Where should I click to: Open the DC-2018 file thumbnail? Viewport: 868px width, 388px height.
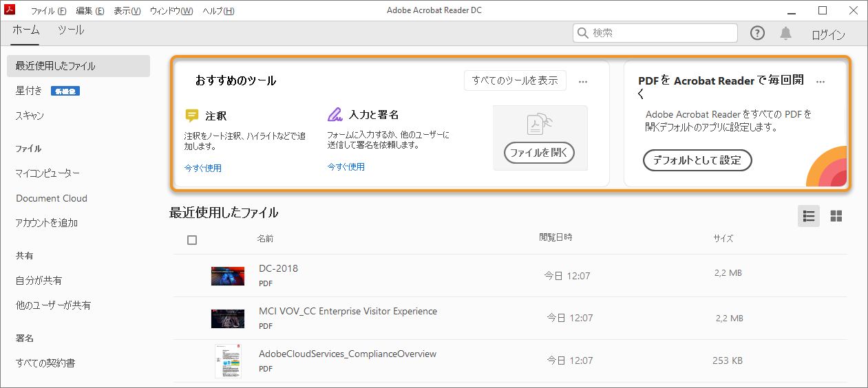point(228,275)
